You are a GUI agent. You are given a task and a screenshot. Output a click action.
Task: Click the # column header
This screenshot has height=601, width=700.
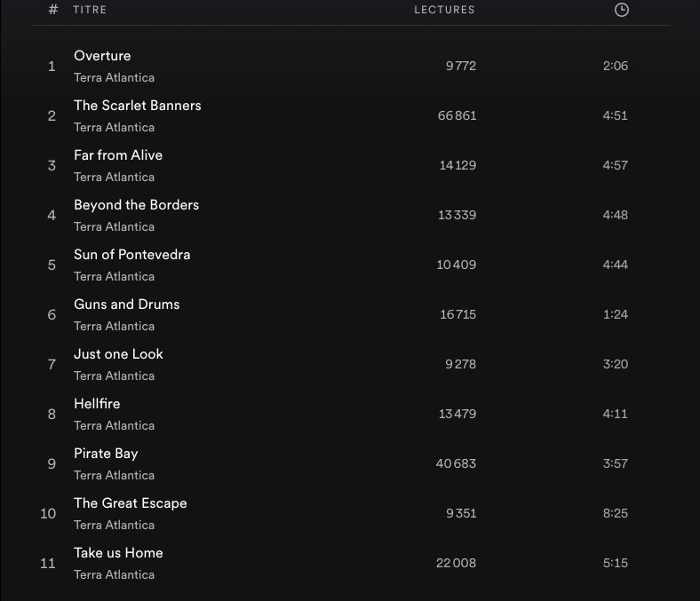(x=53, y=10)
